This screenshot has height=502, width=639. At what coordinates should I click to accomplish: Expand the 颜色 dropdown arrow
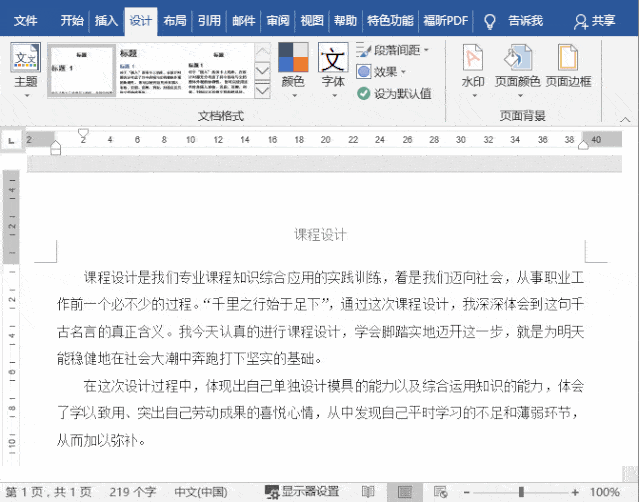(x=294, y=96)
